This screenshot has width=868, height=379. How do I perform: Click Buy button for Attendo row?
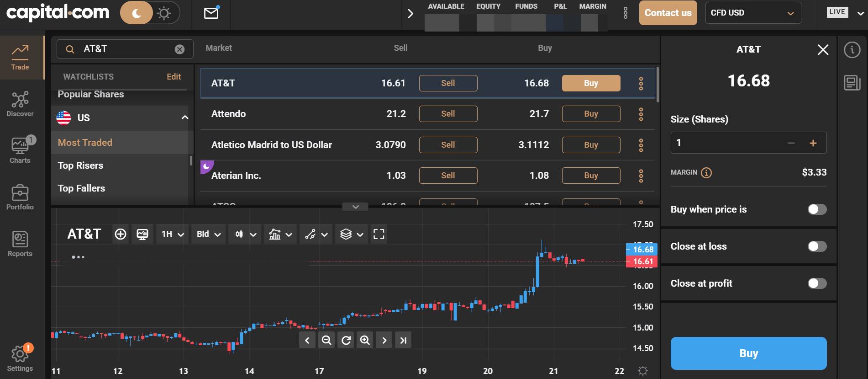click(x=591, y=114)
